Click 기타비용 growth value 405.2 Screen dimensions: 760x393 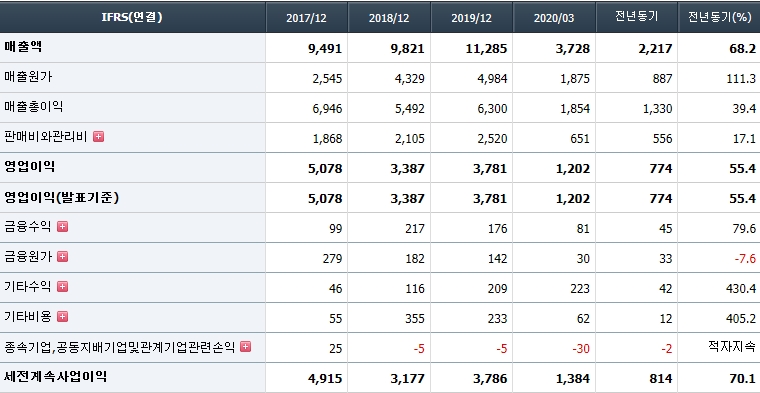(741, 319)
